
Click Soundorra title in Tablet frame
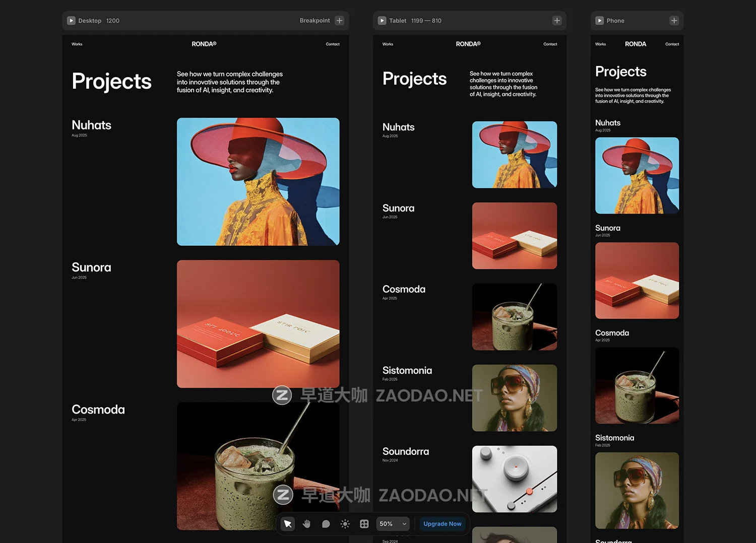tap(406, 451)
